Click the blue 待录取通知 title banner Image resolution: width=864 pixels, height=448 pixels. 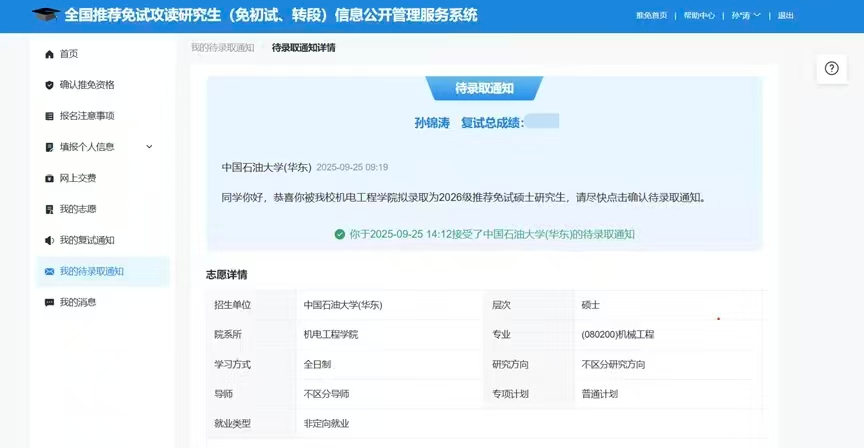point(484,88)
